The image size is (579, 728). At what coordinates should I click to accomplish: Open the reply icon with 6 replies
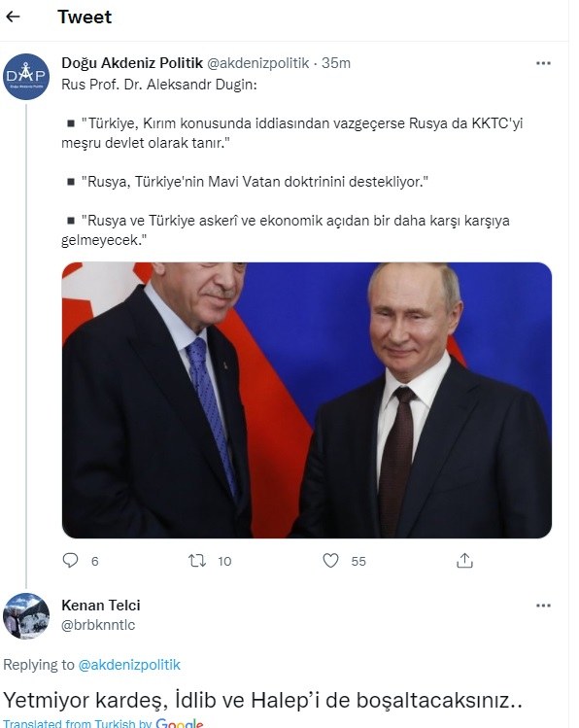(71, 561)
